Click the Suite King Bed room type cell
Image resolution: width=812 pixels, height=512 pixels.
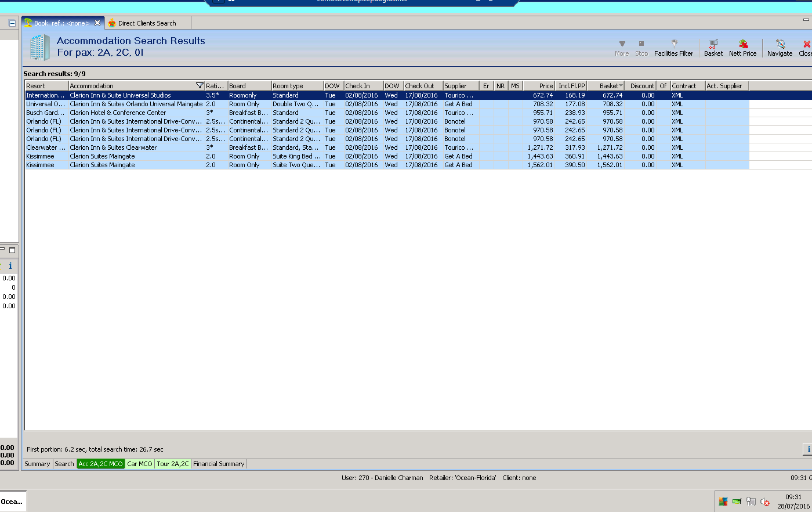point(297,156)
